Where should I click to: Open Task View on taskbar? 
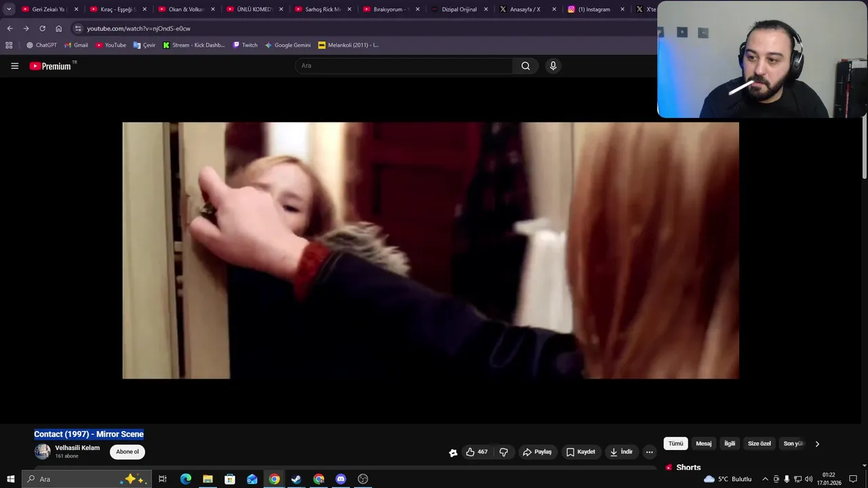(x=163, y=479)
